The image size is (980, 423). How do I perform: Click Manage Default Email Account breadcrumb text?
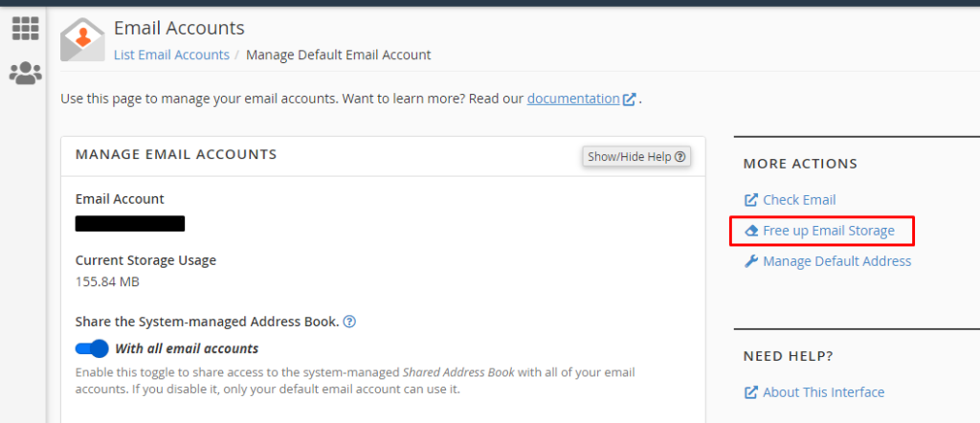pyautogui.click(x=338, y=55)
